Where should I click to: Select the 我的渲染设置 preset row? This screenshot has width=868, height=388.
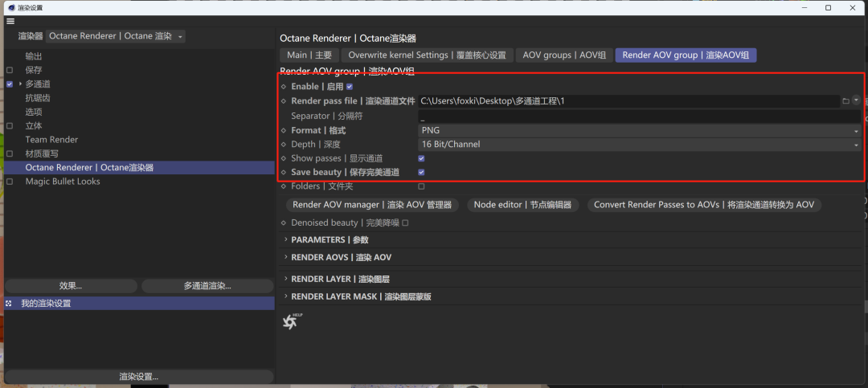point(140,304)
